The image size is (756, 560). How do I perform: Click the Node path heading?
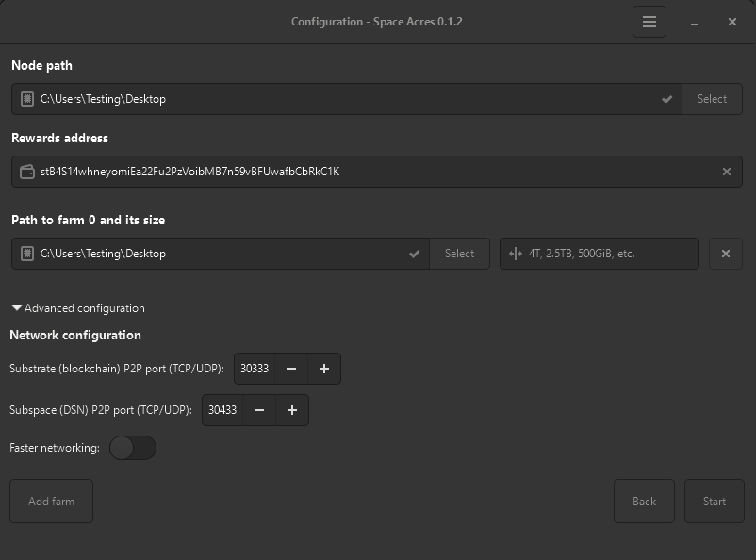pos(41,66)
